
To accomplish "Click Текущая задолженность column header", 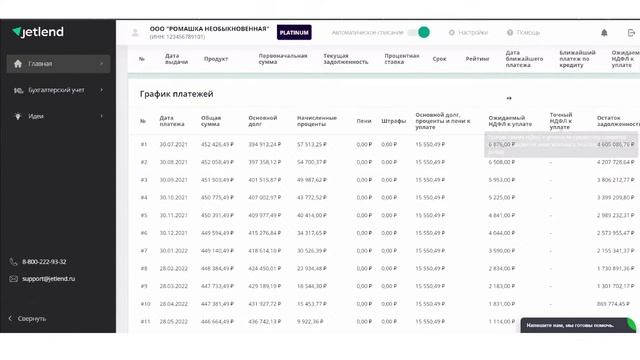I will tap(346, 59).
